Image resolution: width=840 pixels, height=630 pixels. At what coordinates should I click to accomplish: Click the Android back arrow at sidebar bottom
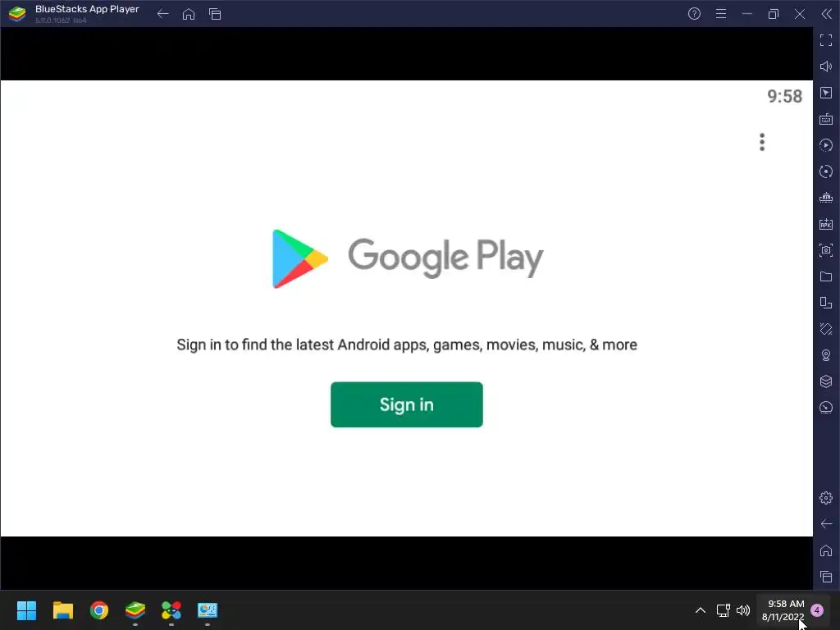tap(826, 524)
